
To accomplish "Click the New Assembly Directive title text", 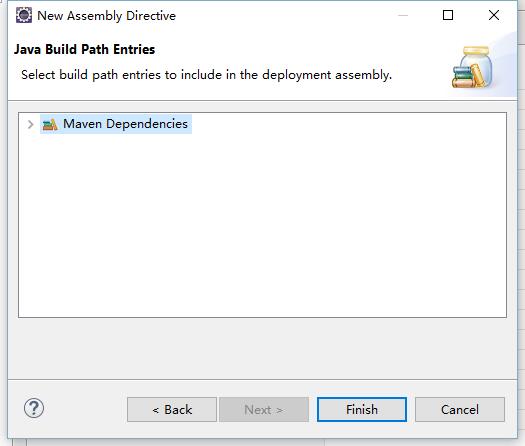I will (106, 16).
